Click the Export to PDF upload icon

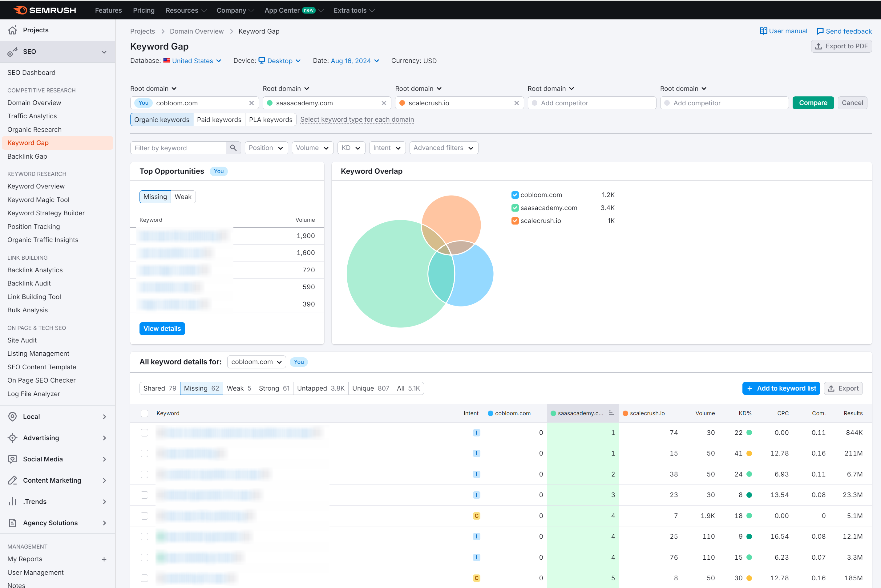(818, 46)
